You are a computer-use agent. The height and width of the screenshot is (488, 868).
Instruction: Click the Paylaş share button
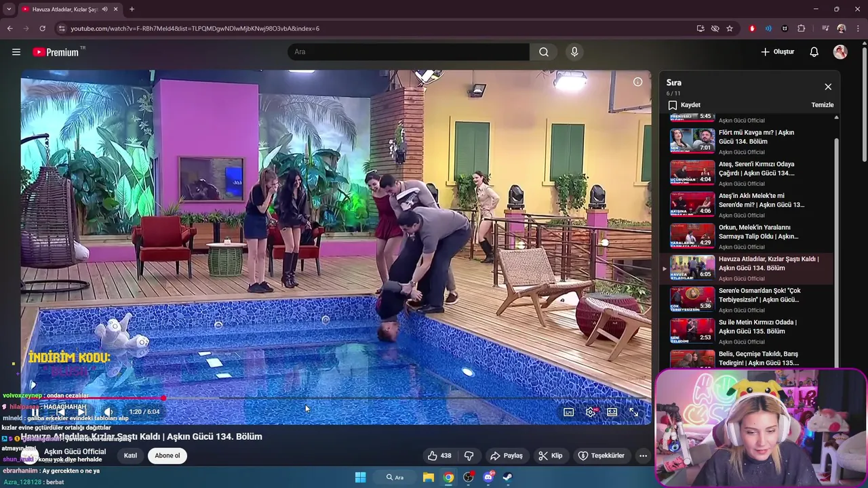507,455
